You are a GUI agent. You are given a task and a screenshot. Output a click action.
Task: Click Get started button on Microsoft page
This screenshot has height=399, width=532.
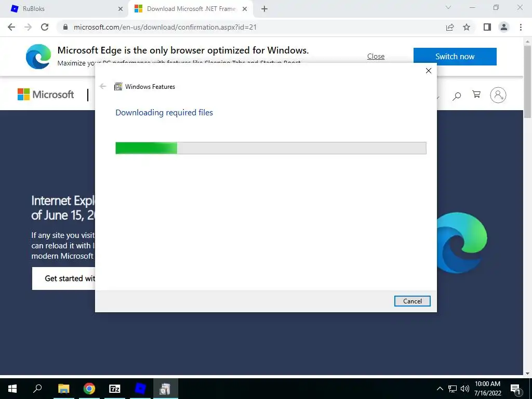(x=64, y=278)
